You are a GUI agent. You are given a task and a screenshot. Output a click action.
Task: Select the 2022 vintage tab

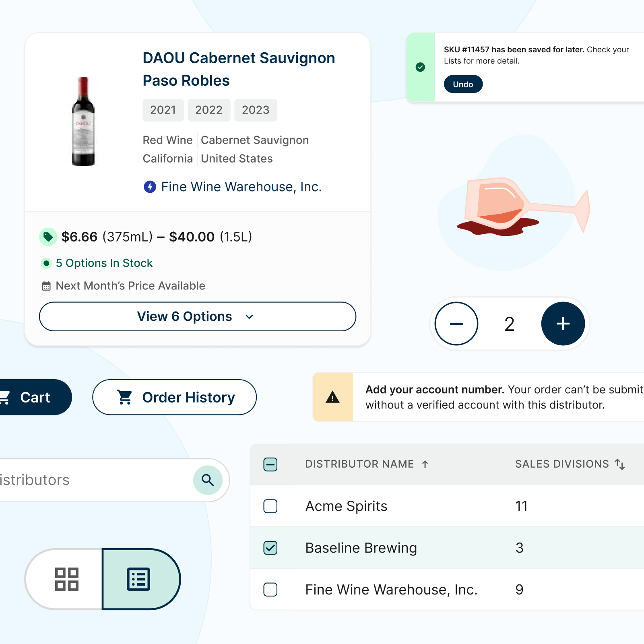[209, 110]
